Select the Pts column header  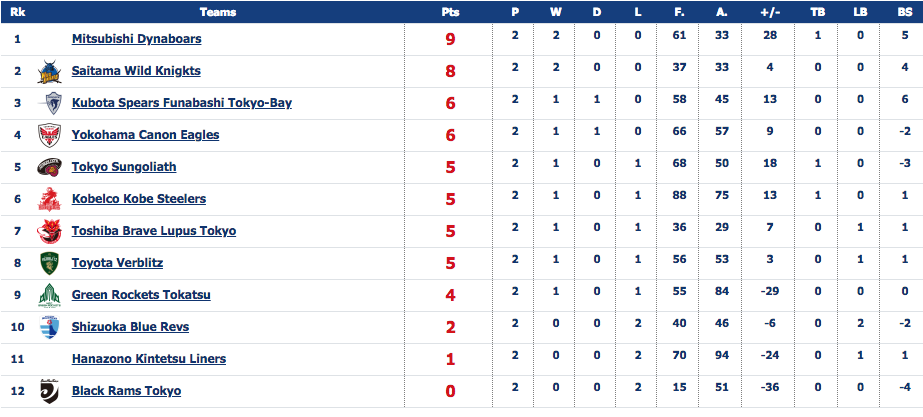450,12
